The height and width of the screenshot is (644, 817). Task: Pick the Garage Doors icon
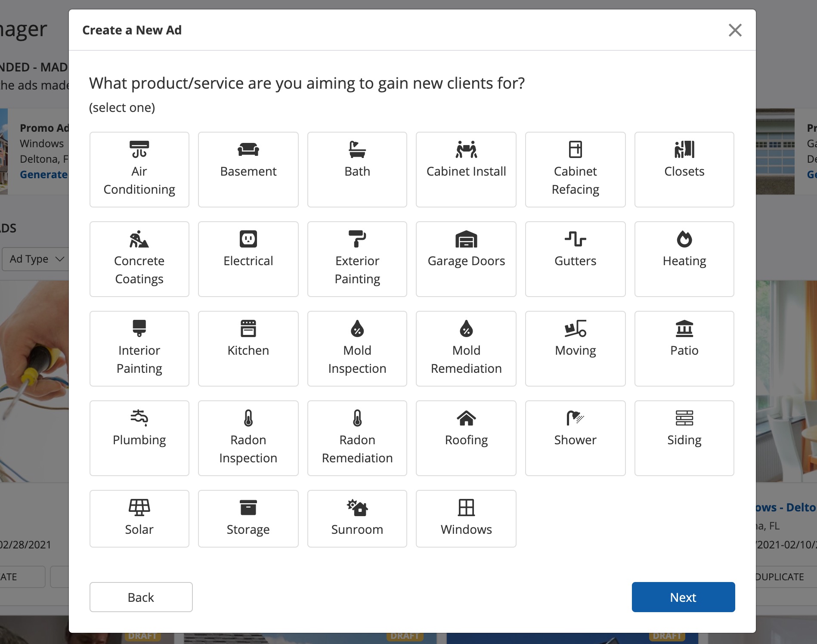(x=466, y=239)
